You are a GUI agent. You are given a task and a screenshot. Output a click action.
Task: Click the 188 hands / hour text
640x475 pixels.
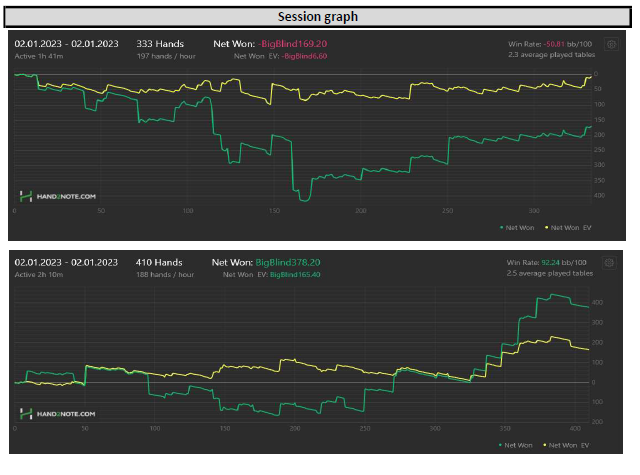(165, 275)
